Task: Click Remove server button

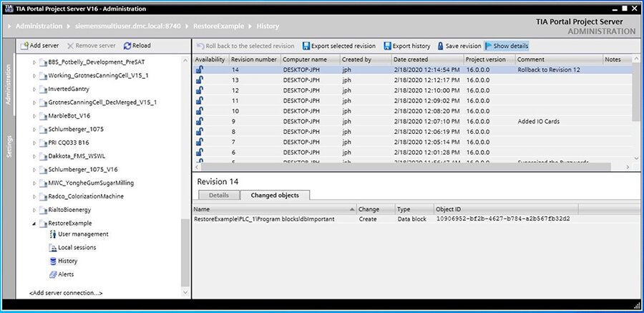Action: click(91, 46)
